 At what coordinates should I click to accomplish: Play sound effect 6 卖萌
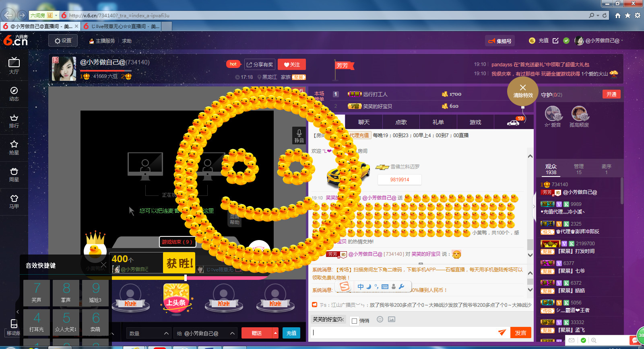click(x=95, y=322)
